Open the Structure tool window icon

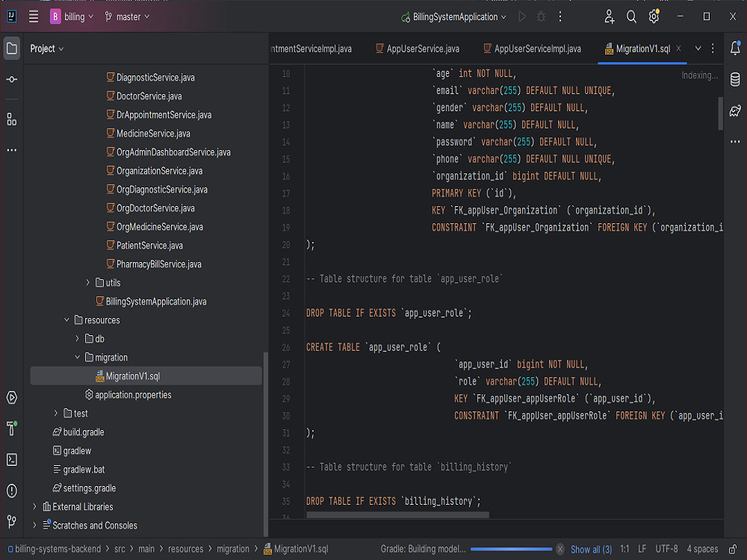12,119
